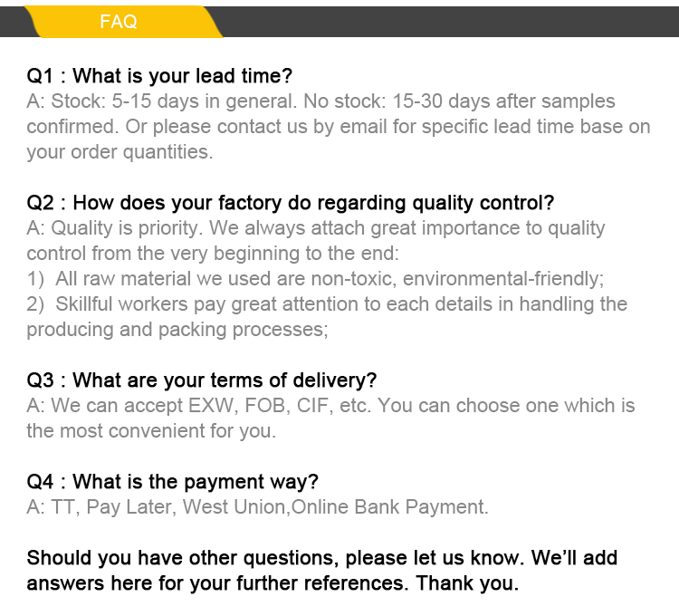The image size is (679, 616).
Task: Select the Q2 quality control question
Action: pos(290,202)
